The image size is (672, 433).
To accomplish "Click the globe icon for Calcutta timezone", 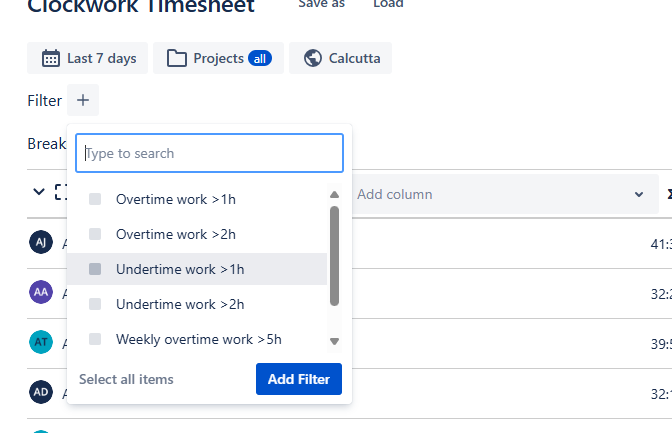I will pyautogui.click(x=312, y=58).
